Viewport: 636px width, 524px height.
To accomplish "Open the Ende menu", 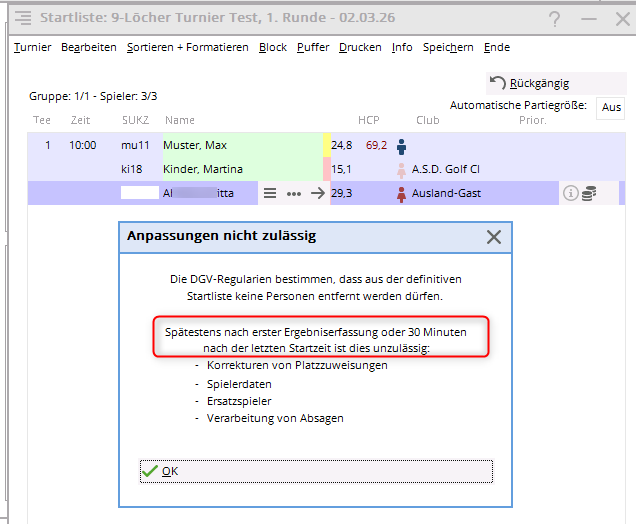I will tap(496, 47).
